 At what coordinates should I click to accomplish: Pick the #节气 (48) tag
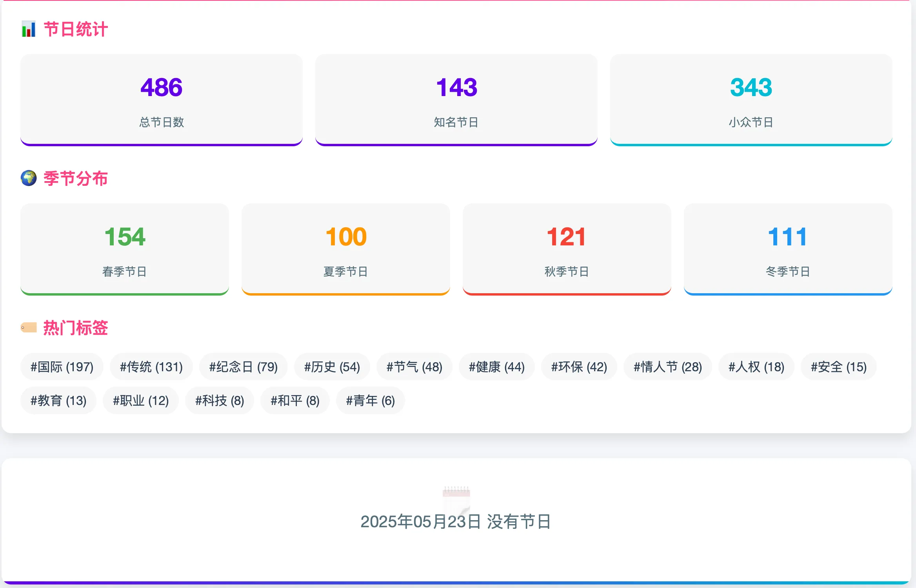[x=414, y=367]
